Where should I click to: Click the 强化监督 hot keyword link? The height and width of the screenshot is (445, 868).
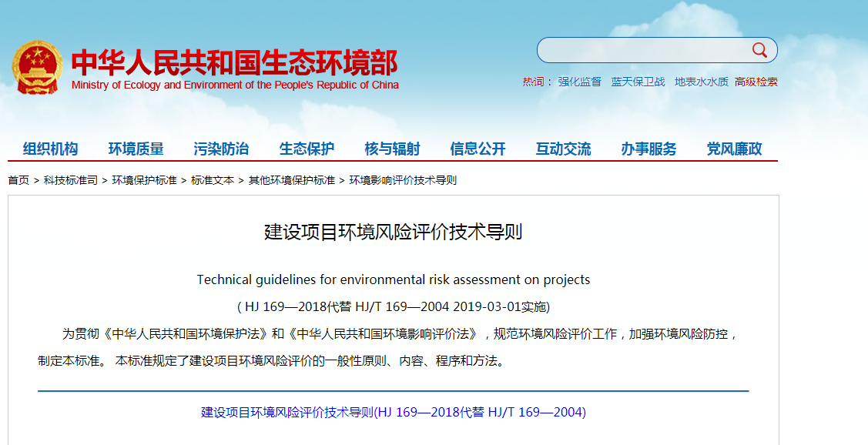(580, 82)
